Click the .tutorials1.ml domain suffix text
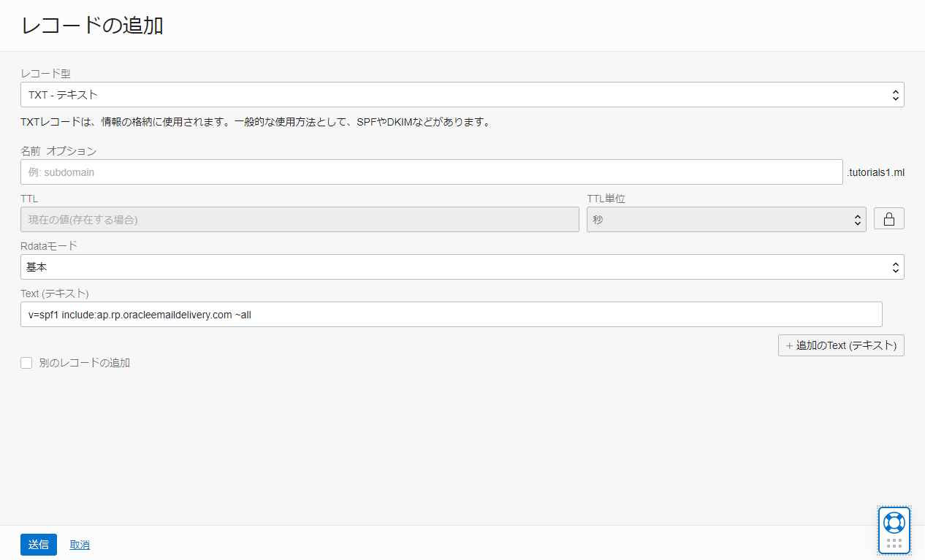The width and height of the screenshot is (925, 560). coord(875,173)
